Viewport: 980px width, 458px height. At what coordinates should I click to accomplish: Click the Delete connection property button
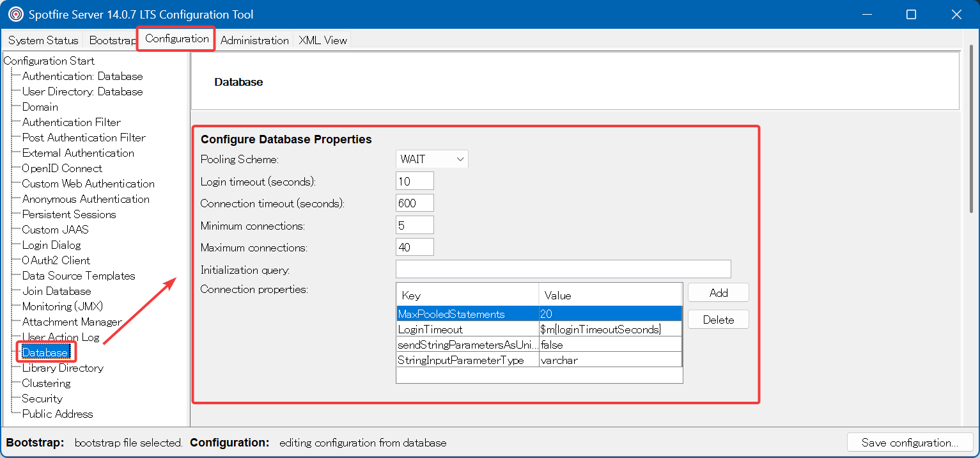[x=719, y=320]
